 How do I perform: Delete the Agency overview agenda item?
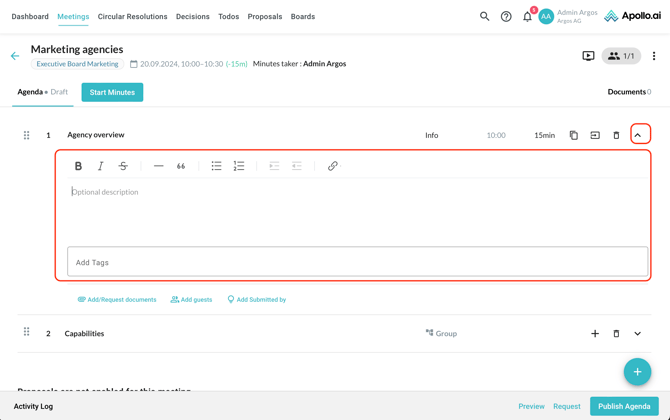tap(616, 135)
